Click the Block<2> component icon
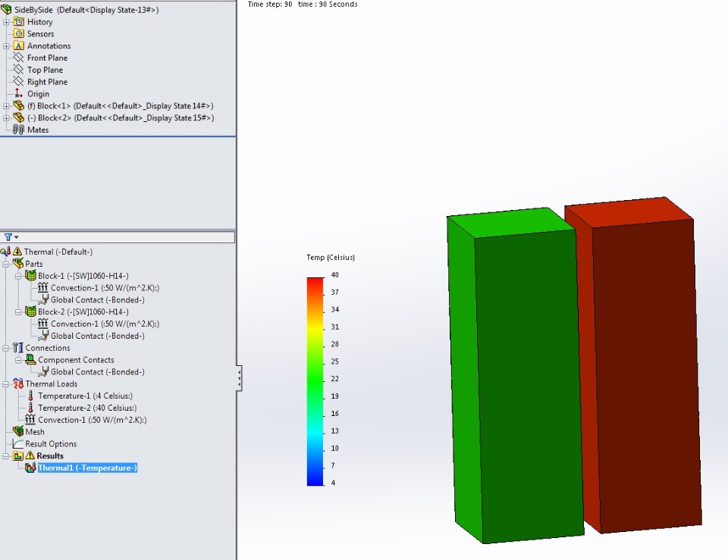Screen dimensions: 728x560 18,117
